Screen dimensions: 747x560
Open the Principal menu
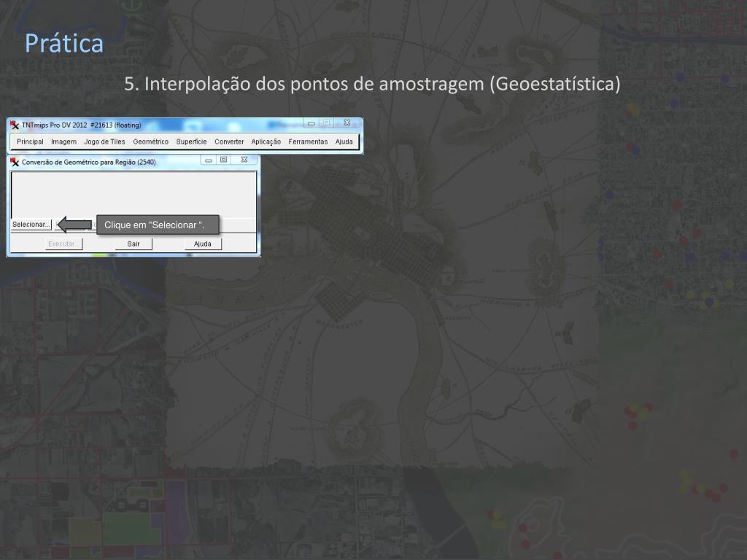(x=30, y=141)
